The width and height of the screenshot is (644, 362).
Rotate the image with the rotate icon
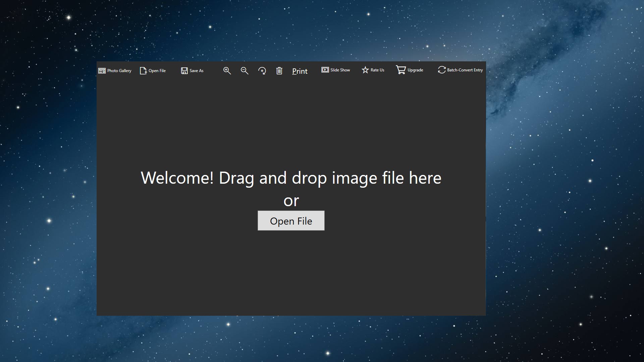[262, 70]
